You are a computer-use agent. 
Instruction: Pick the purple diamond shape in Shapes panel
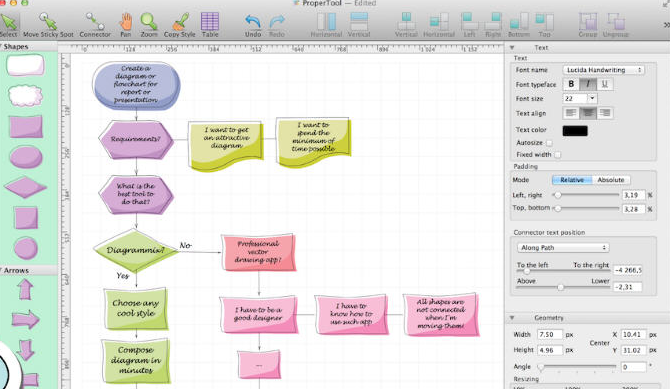pos(26,187)
